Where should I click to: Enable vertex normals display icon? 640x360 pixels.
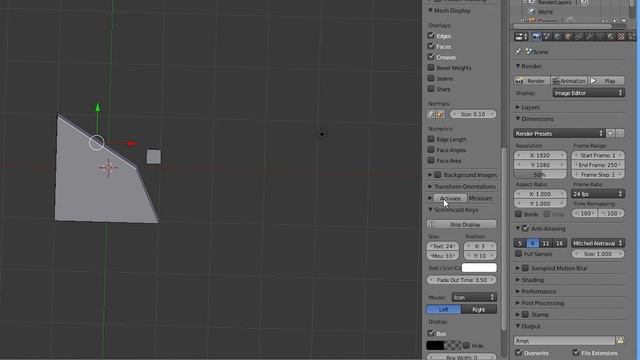click(431, 114)
